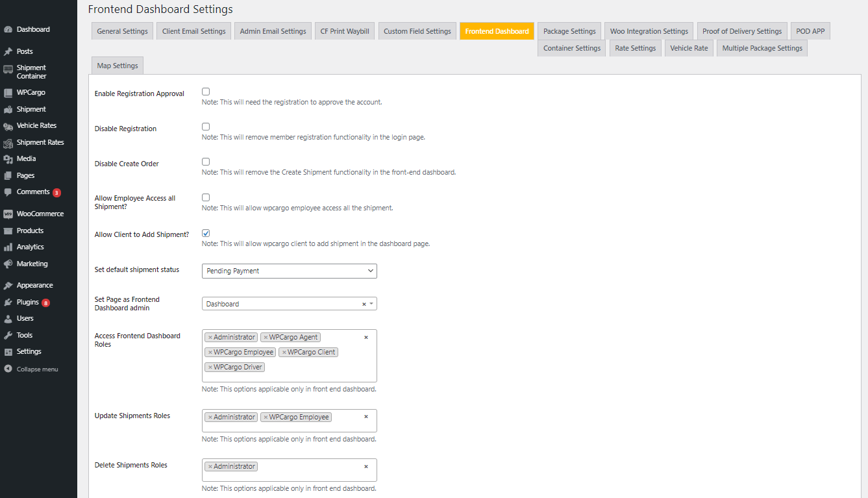The width and height of the screenshot is (868, 498).
Task: Open the Map Settings tab
Action: tap(118, 66)
